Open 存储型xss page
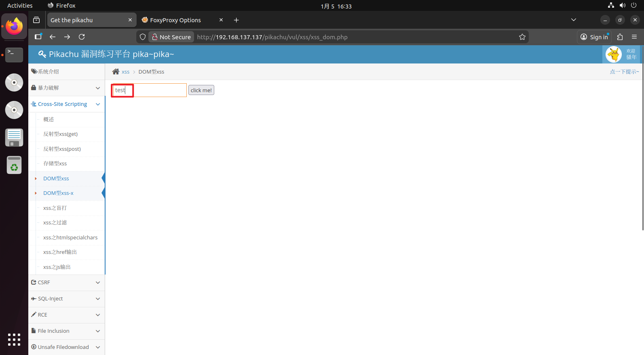This screenshot has width=644, height=355. [55, 163]
